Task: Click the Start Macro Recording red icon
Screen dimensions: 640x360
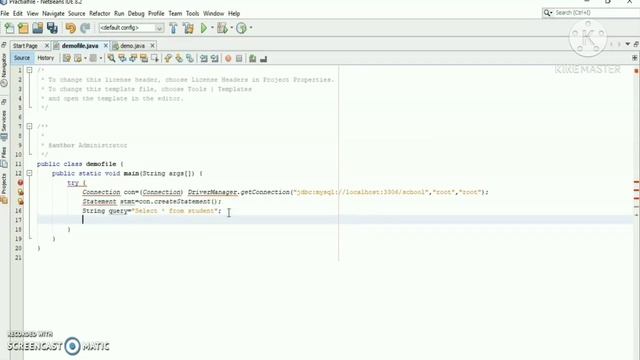Action: click(x=228, y=59)
